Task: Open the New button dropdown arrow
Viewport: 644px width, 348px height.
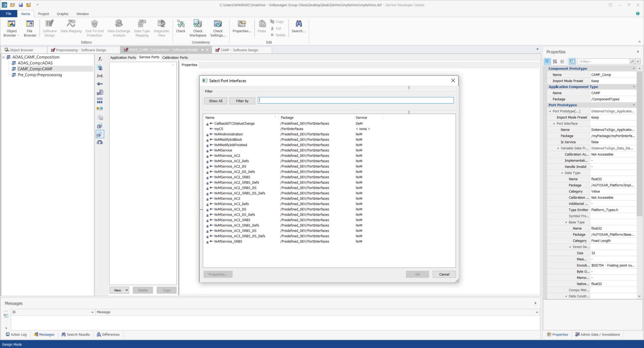Action: coord(127,290)
